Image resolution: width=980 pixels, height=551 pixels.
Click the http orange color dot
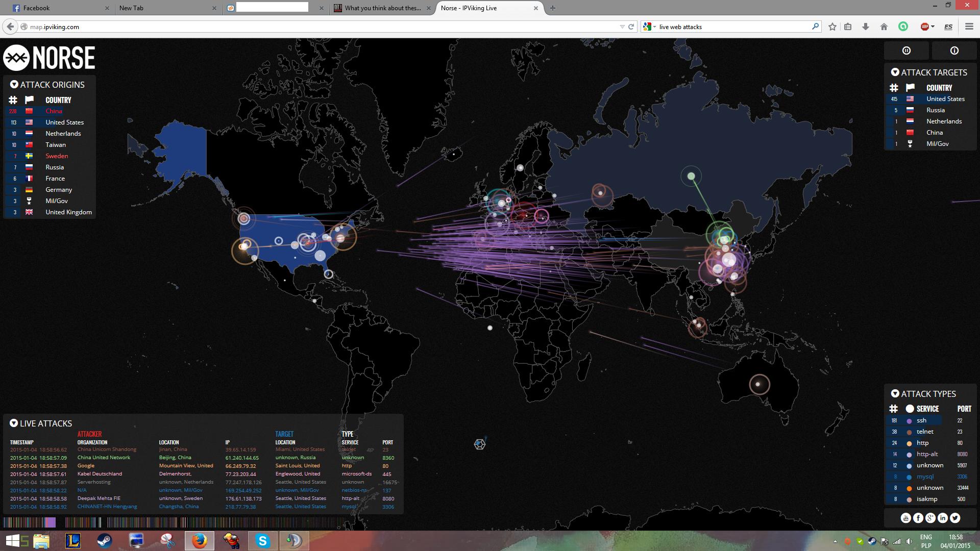(x=909, y=443)
